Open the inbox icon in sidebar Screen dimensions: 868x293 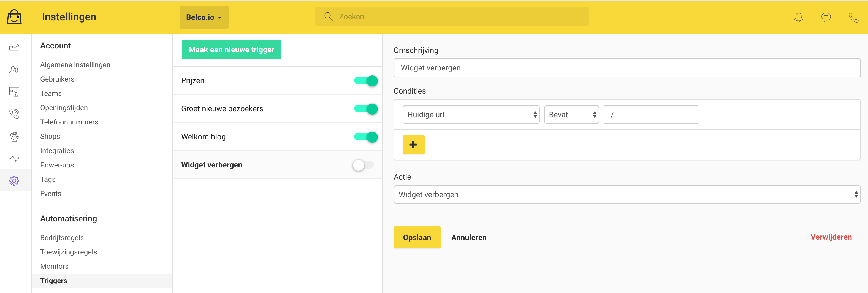(14, 47)
